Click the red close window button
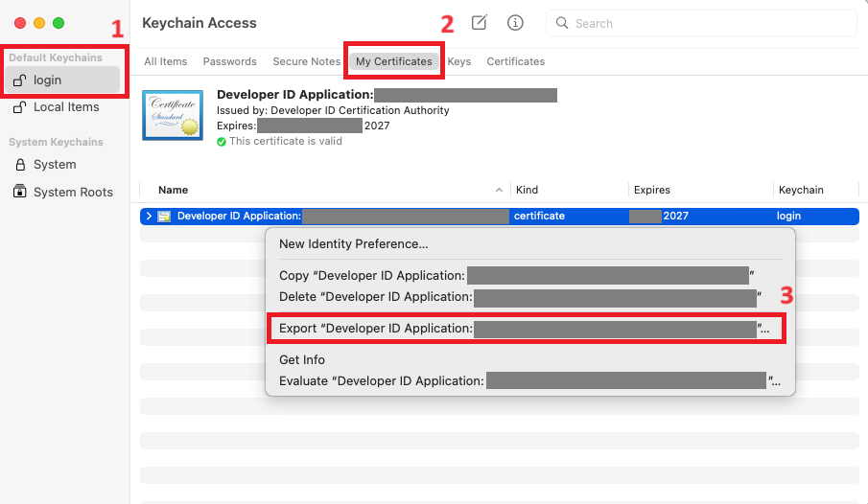Image resolution: width=868 pixels, height=504 pixels. tap(20, 23)
